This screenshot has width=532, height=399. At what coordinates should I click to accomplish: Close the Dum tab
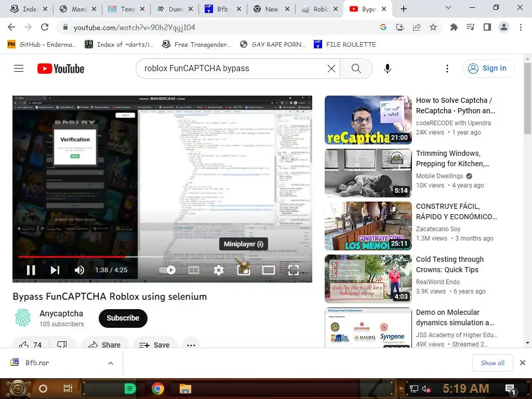191,9
